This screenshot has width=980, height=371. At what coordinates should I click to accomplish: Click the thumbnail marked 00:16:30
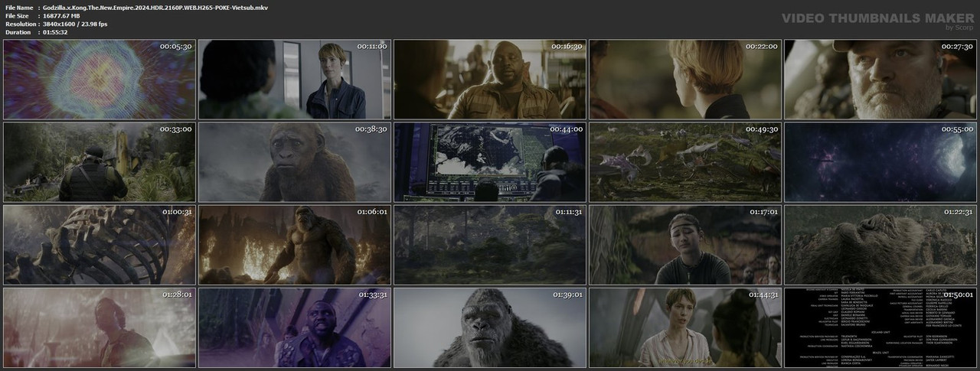pyautogui.click(x=489, y=79)
